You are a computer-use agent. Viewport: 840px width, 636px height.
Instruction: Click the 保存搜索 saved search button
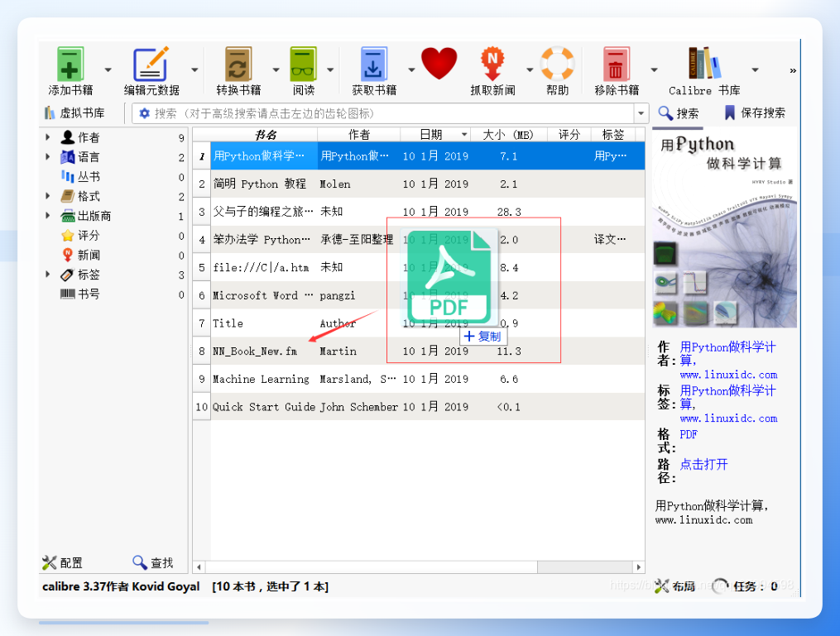click(x=755, y=113)
